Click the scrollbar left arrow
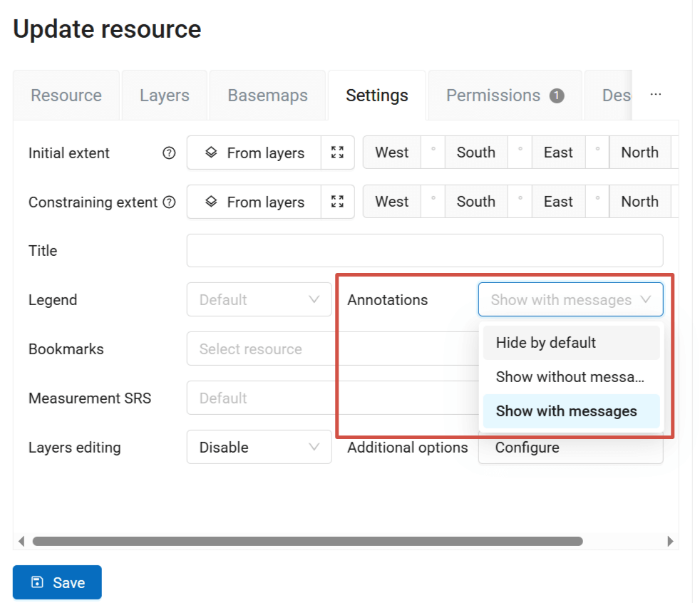This screenshot has height=603, width=700. coord(21,541)
